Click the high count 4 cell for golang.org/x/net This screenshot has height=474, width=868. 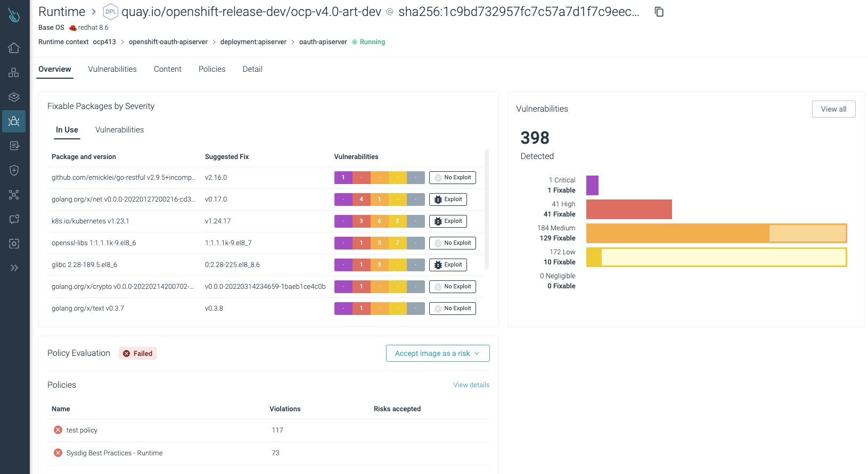361,199
